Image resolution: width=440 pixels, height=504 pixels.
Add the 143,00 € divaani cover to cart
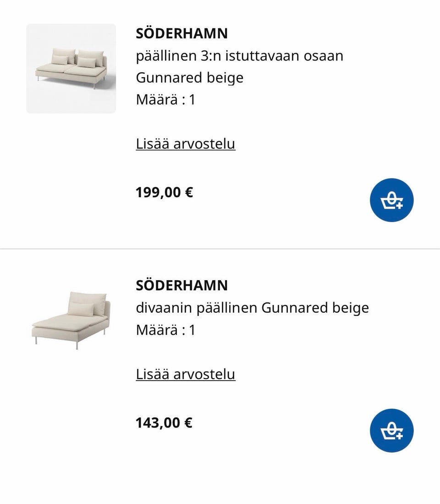click(391, 430)
